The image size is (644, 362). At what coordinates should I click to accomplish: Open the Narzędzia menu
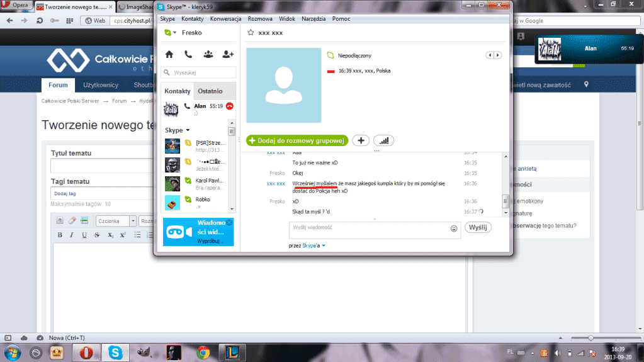click(x=314, y=19)
